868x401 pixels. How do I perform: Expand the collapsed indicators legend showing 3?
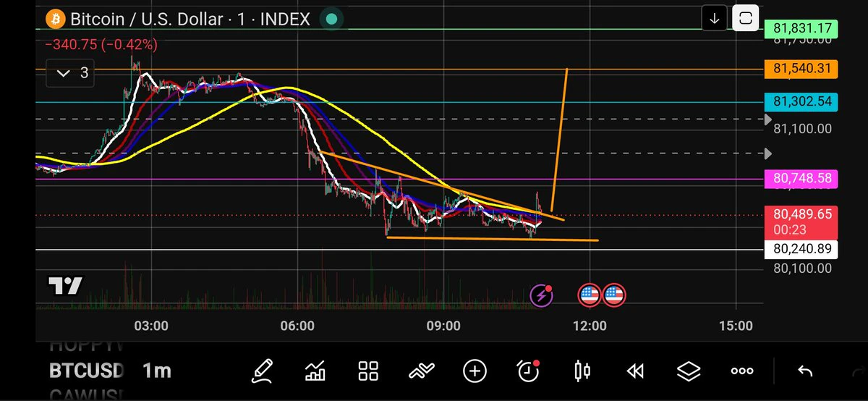coord(71,72)
